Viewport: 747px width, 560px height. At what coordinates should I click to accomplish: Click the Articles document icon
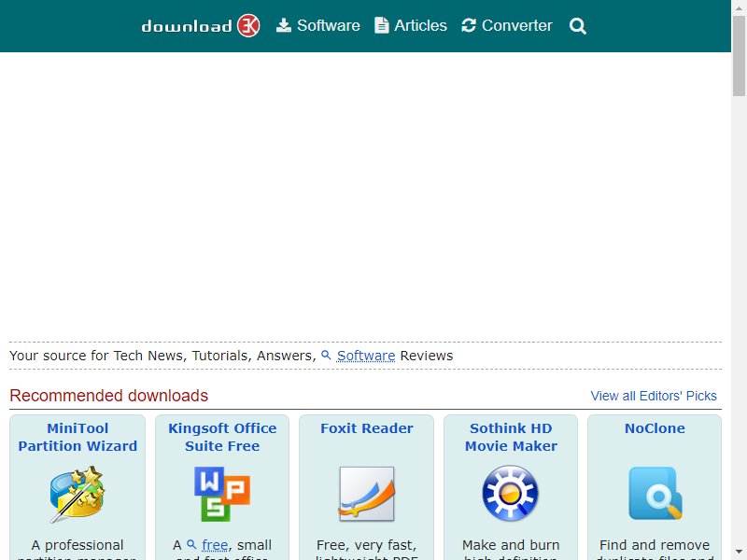381,26
